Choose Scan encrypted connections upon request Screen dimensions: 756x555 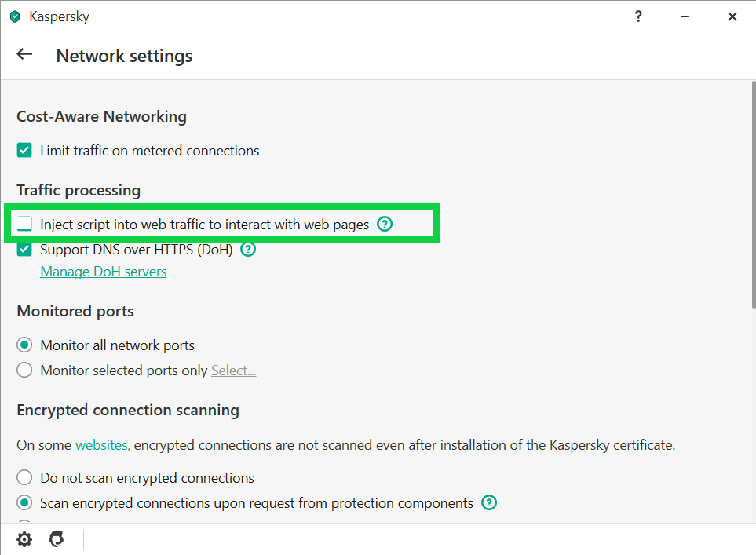click(25, 502)
